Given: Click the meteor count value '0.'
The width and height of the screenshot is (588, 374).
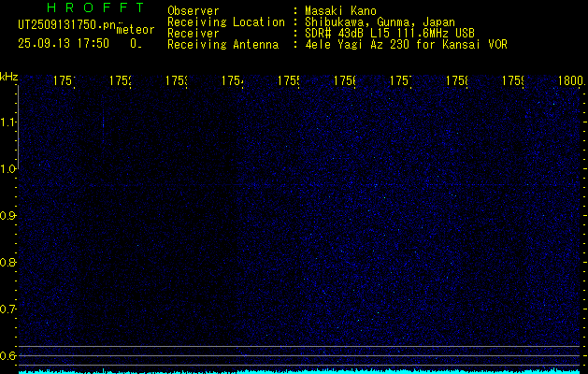Looking at the screenshot, I should (x=136, y=44).
